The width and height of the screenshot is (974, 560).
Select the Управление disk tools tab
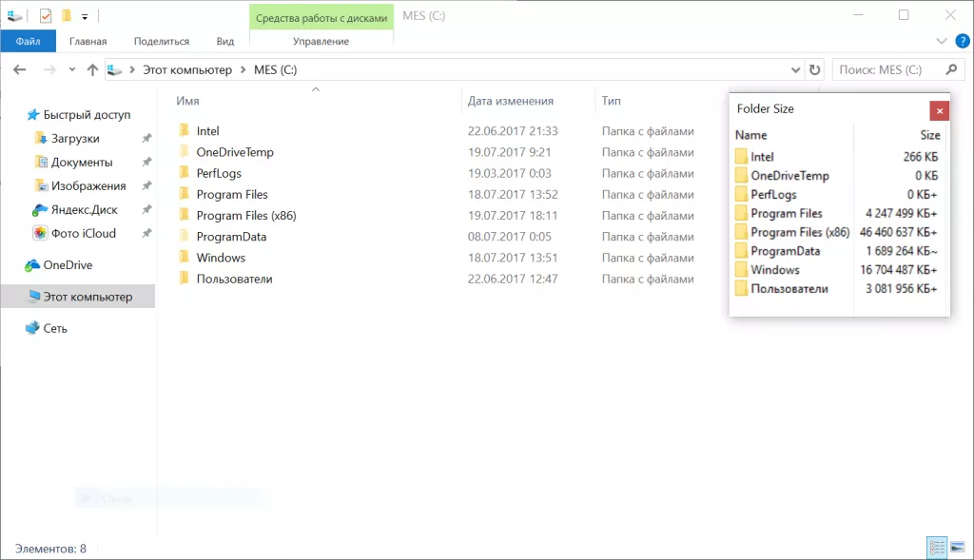coord(321,41)
